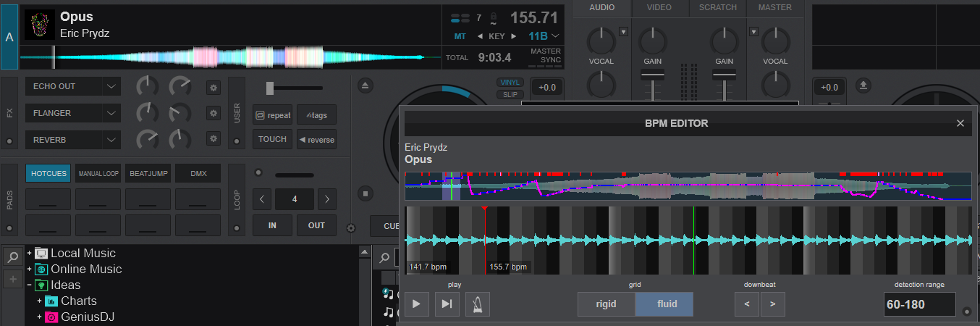The height and width of the screenshot is (326, 980).
Task: Click the search magnifier in browser sidebar
Action: (12, 256)
